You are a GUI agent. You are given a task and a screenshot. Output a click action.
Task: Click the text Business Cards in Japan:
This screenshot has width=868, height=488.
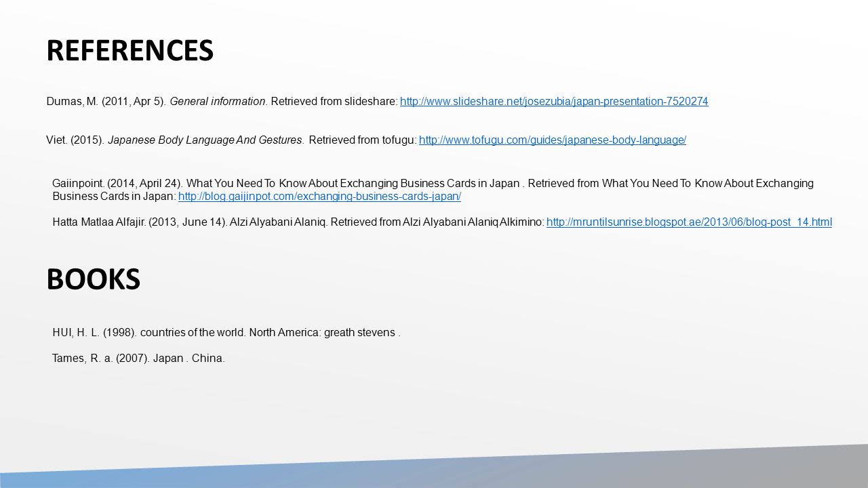point(114,196)
